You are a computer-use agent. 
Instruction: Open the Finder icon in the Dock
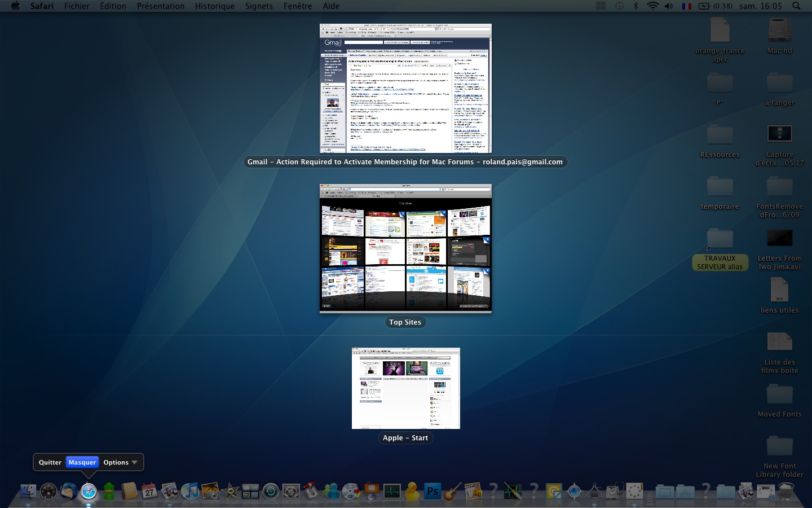pos(28,492)
